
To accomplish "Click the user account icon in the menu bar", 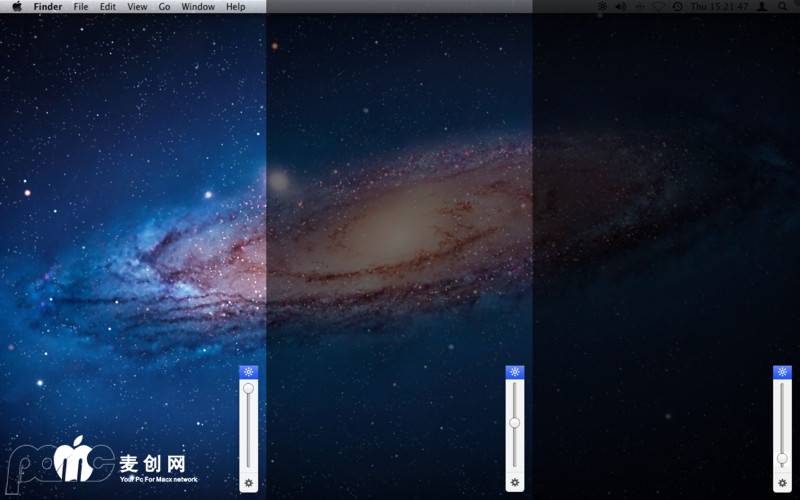I will click(762, 6).
